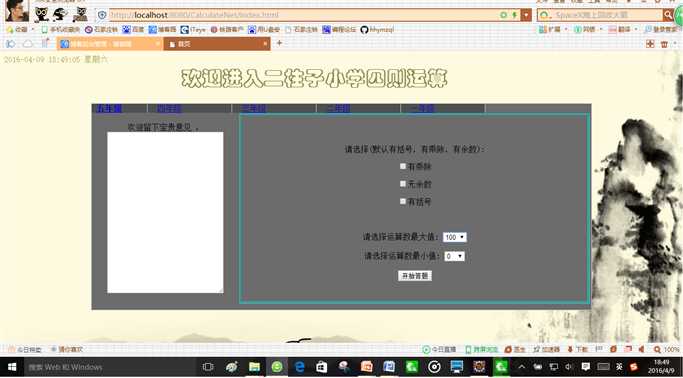683x378 pixels.
Task: Click the site security shield icon before URL
Action: point(102,15)
